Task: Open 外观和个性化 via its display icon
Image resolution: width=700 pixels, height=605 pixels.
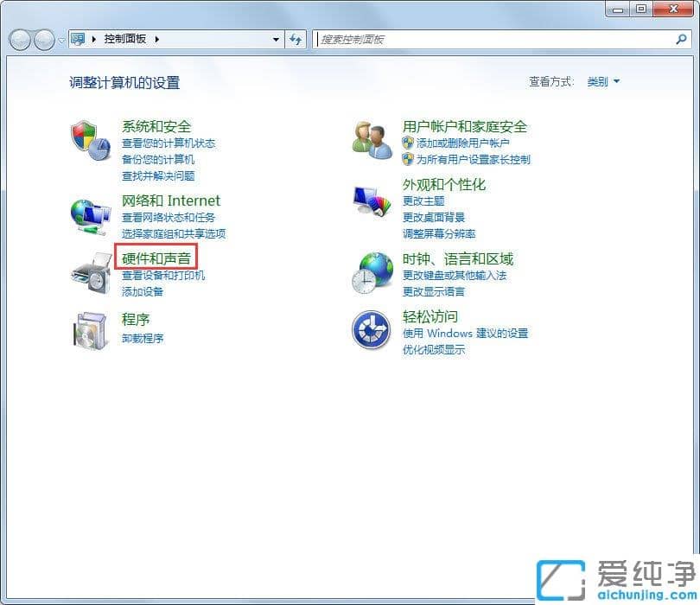Action: tap(372, 201)
